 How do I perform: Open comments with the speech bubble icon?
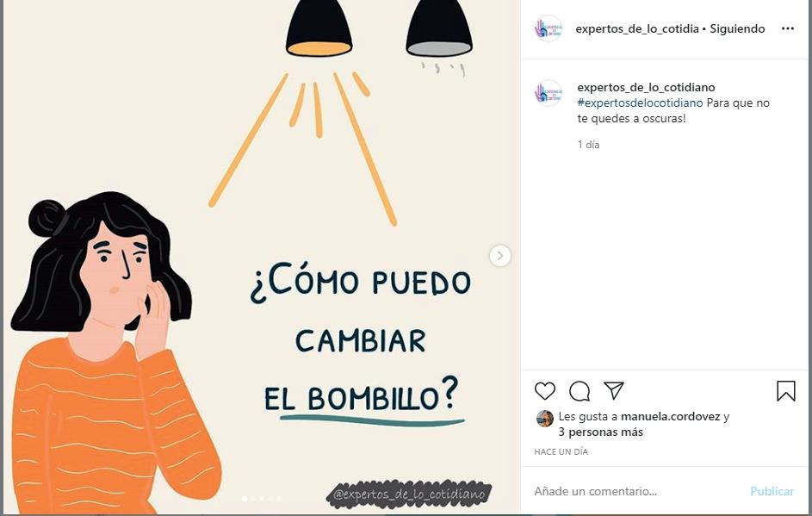pyautogui.click(x=580, y=391)
